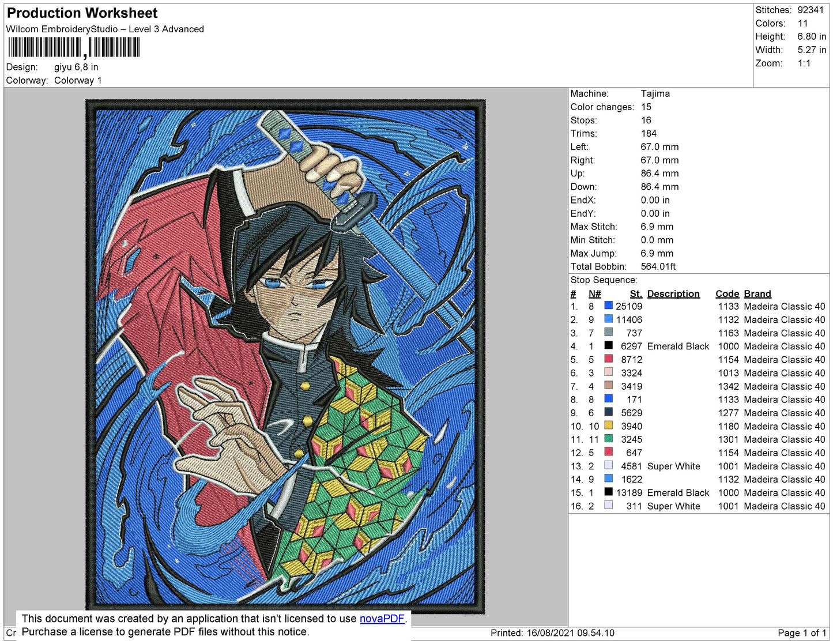Screen dimensions: 833x644
Task: Click the Code column header
Action: point(727,293)
